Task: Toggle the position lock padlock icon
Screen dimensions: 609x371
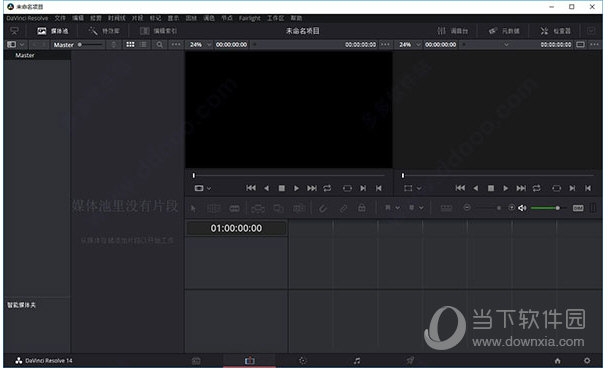Action: [362, 208]
